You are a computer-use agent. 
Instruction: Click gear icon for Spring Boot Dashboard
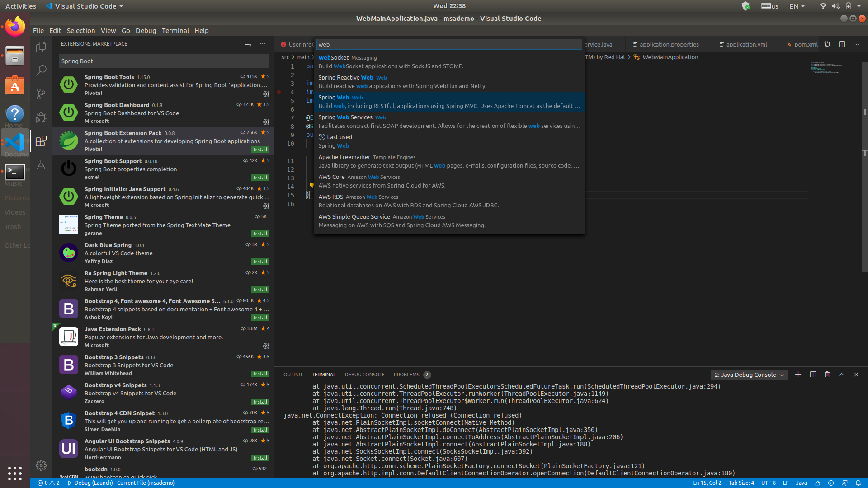pyautogui.click(x=266, y=122)
